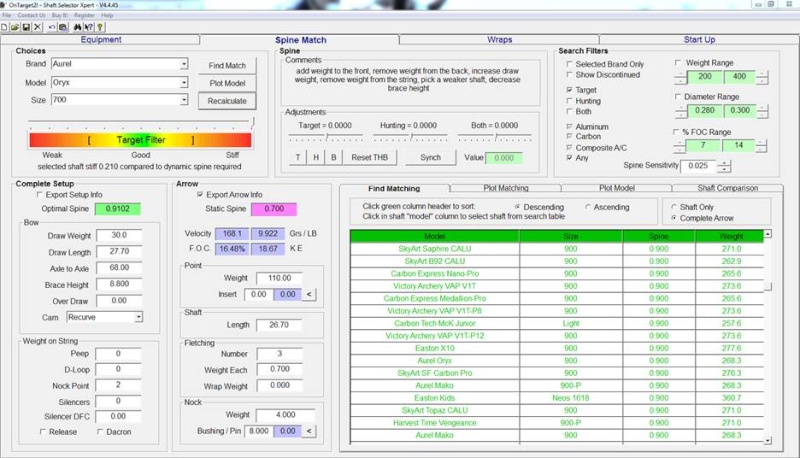Enable the Release checkbox
The height and width of the screenshot is (458, 800).
click(x=43, y=431)
